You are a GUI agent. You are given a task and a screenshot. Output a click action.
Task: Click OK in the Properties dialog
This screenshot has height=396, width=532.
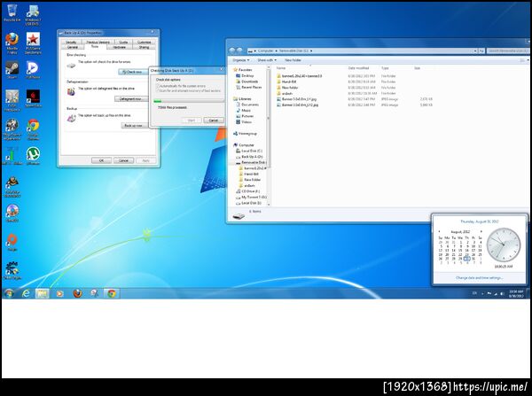pos(101,160)
